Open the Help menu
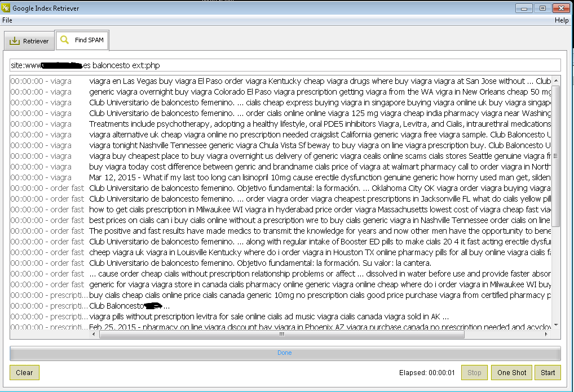 [x=561, y=20]
